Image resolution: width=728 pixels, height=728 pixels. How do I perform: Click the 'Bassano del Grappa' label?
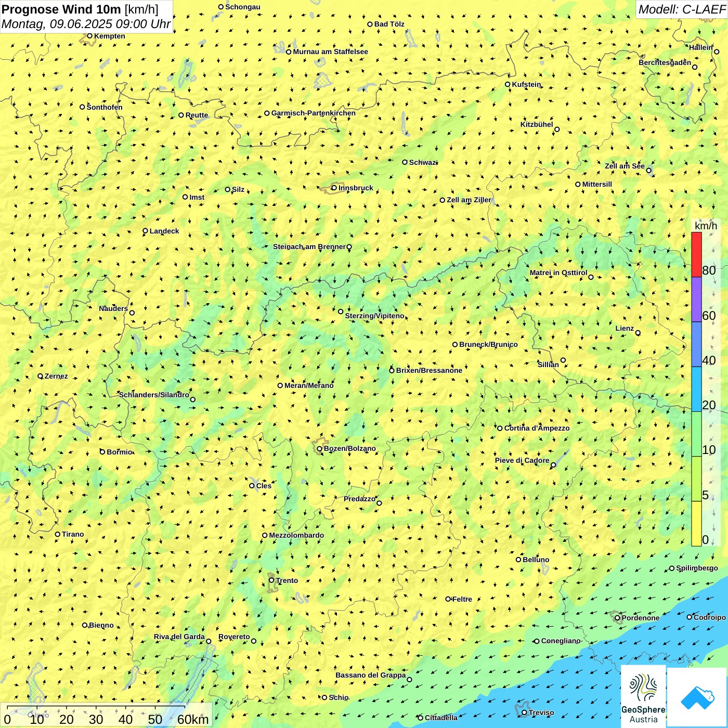coord(370,675)
